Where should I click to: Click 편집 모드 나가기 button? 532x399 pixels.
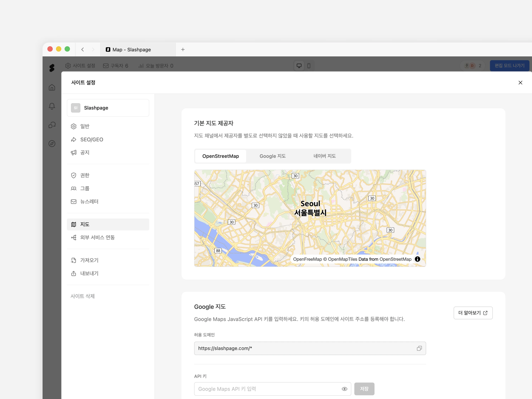tap(509, 66)
